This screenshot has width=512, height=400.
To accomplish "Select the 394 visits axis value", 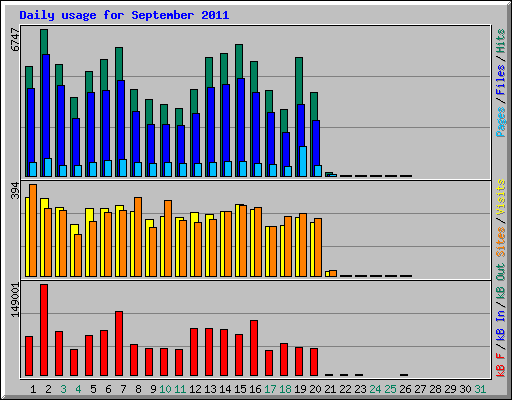I will point(15,190).
